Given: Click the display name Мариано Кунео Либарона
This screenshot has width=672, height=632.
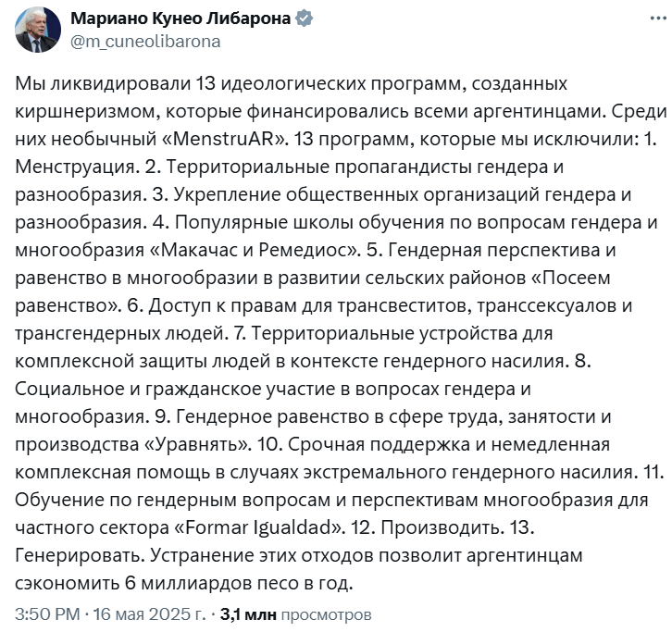Looking at the screenshot, I should pyautogui.click(x=180, y=19).
